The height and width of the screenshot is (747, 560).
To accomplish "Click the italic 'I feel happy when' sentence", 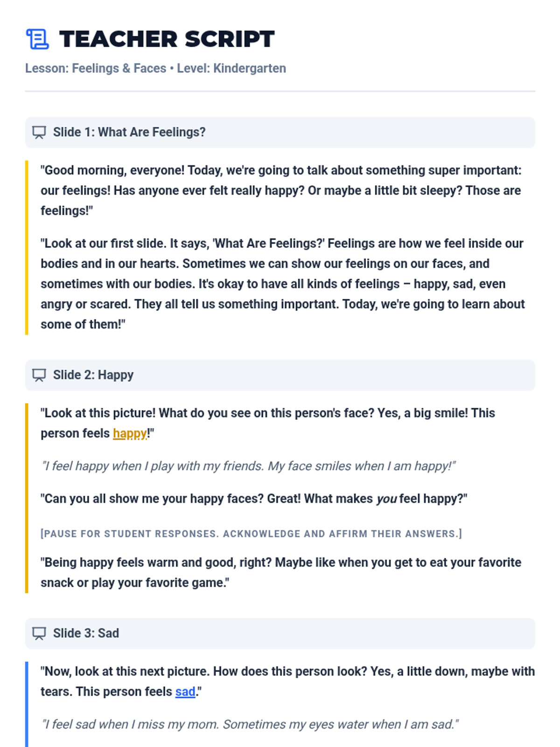I will pyautogui.click(x=248, y=466).
